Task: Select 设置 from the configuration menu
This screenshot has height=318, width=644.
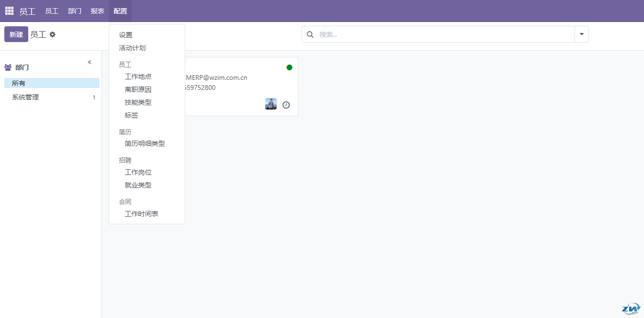Action: tap(126, 35)
